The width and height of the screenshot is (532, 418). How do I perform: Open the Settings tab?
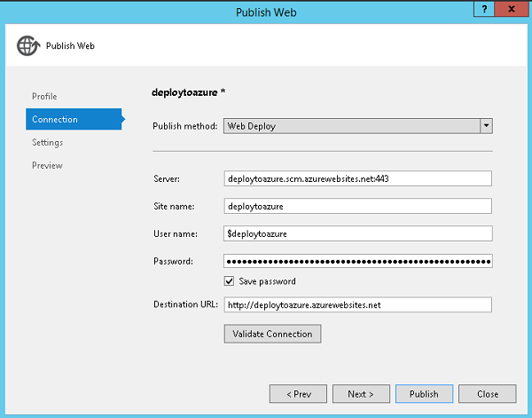tap(47, 142)
